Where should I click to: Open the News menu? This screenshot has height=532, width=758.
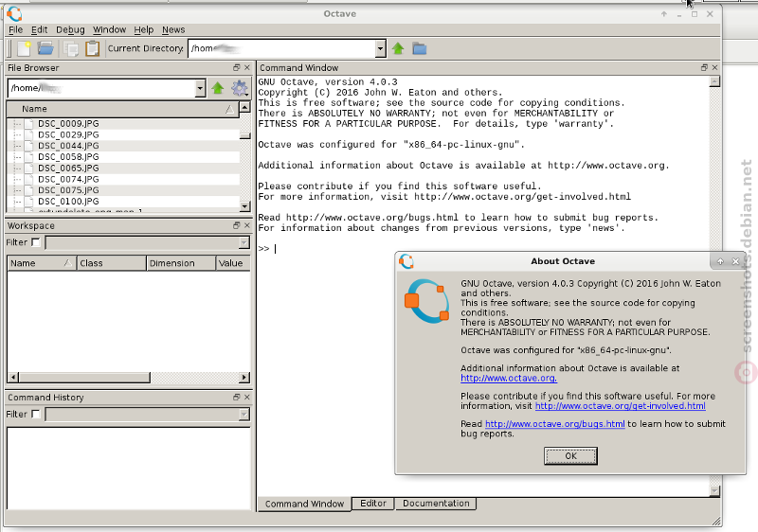[173, 29]
